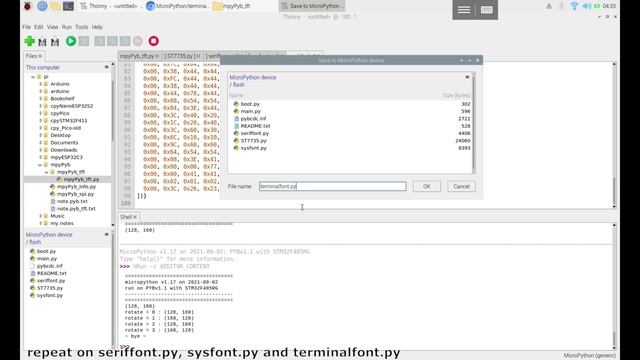Close the Shell panel tab
This screenshot has height=360, width=640.
click(135, 217)
